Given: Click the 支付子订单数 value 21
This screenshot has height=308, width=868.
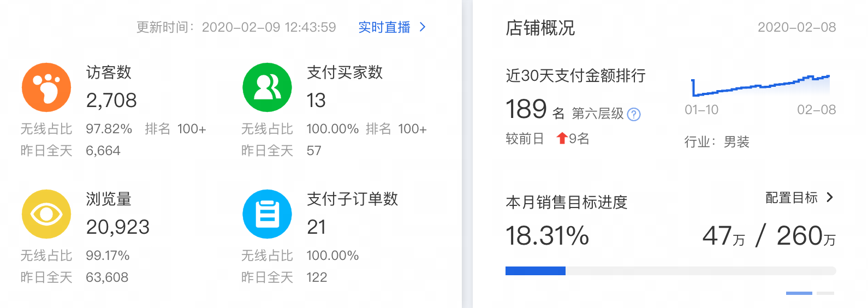Looking at the screenshot, I should click(x=317, y=227).
